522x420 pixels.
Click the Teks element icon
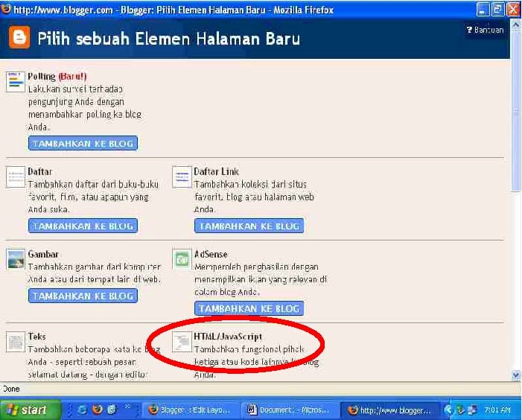16,342
